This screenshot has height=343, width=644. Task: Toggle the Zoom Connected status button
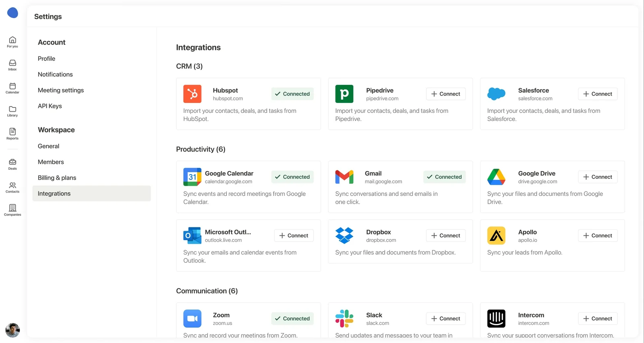pos(293,318)
